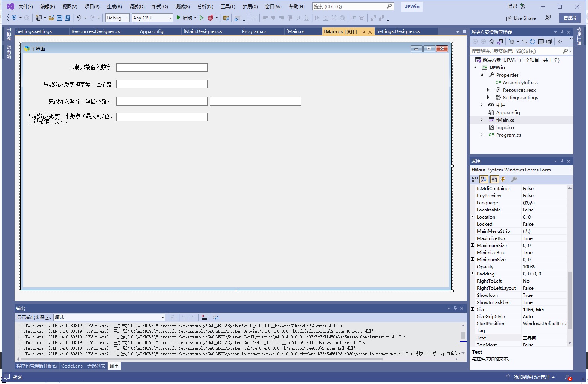Toggle alphabetical sorting in Properties panel
This screenshot has height=384, width=588.
tap(484, 179)
